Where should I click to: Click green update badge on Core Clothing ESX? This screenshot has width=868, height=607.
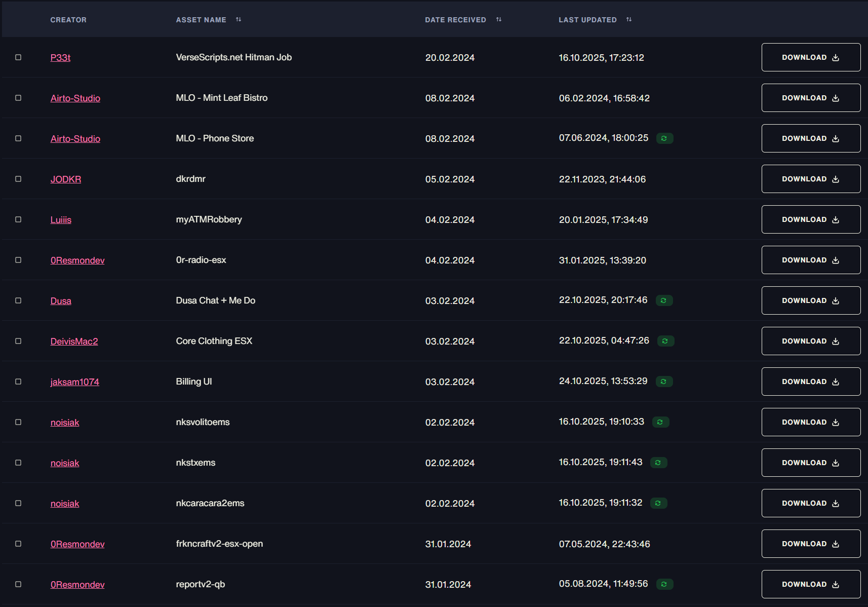coord(665,341)
